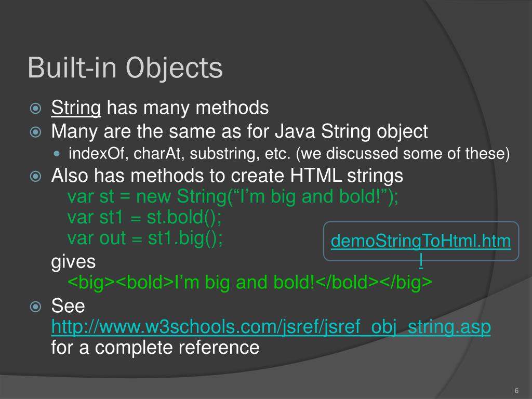
Task: Click the text for a complete reference
Action: (155, 348)
